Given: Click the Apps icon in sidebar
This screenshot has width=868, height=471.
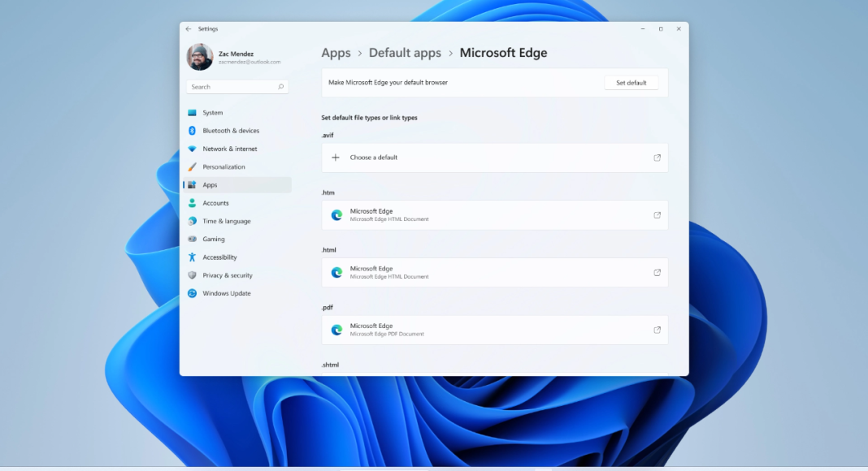Looking at the screenshot, I should pos(192,184).
